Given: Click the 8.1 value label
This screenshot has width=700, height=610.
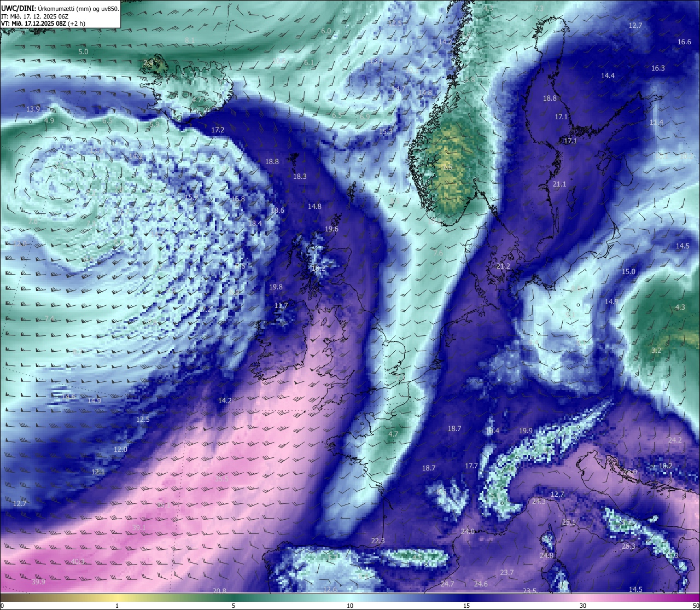Looking at the screenshot, I should (x=190, y=40).
